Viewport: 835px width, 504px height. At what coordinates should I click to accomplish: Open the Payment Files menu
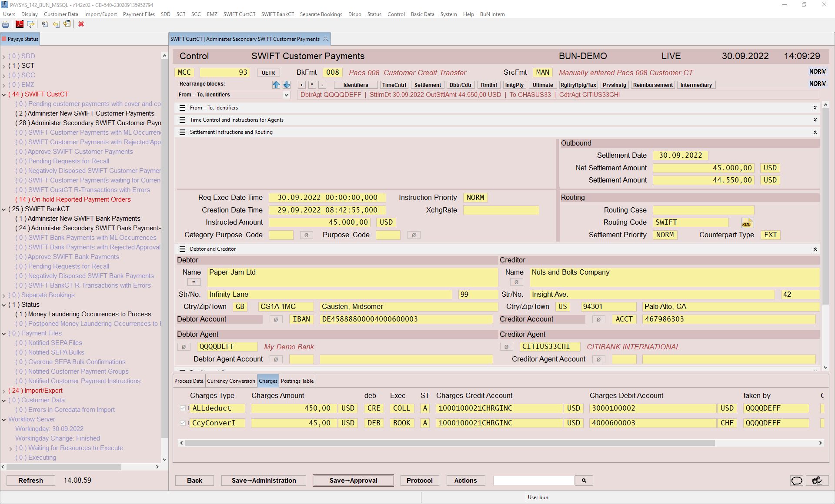click(x=139, y=14)
